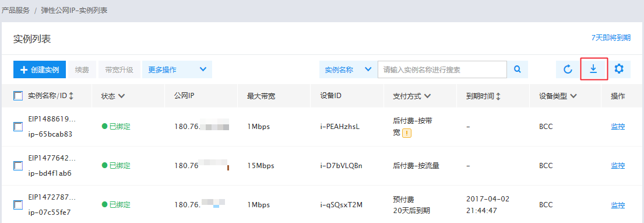
Task: Sort by 到期时间 arrows icon
Action: click(499, 96)
